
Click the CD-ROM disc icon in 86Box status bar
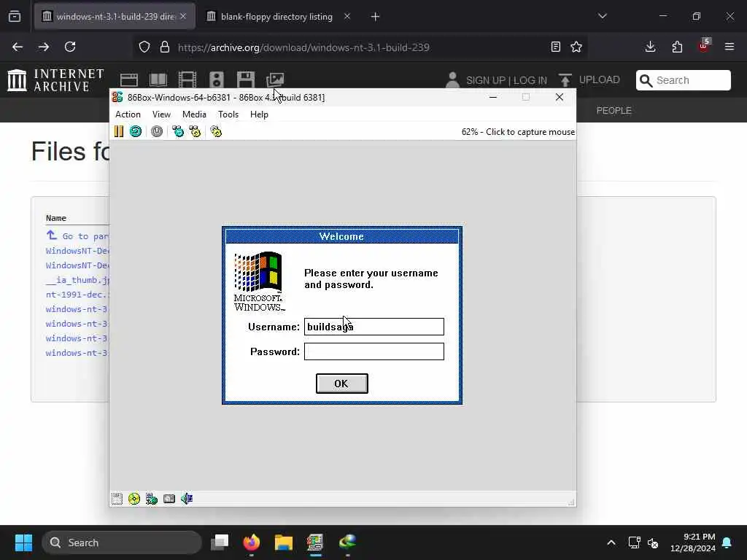[134, 499]
